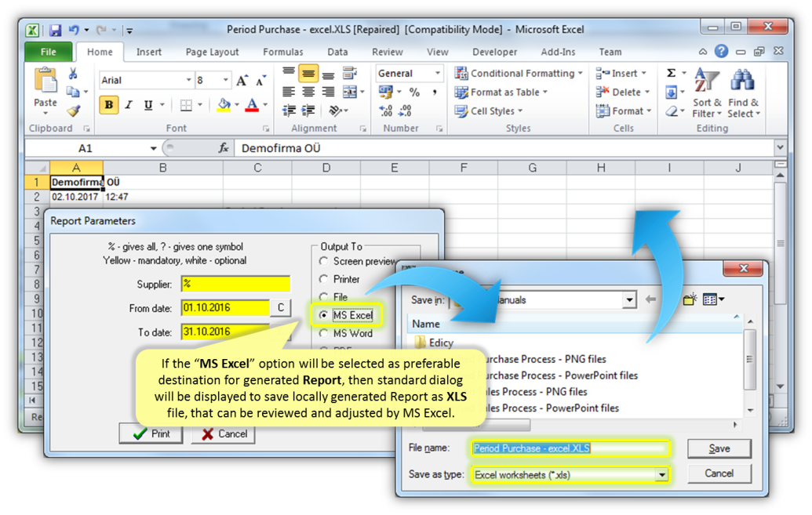The height and width of the screenshot is (515, 812).
Task: Click Cancel in the save dialog
Action: (719, 473)
